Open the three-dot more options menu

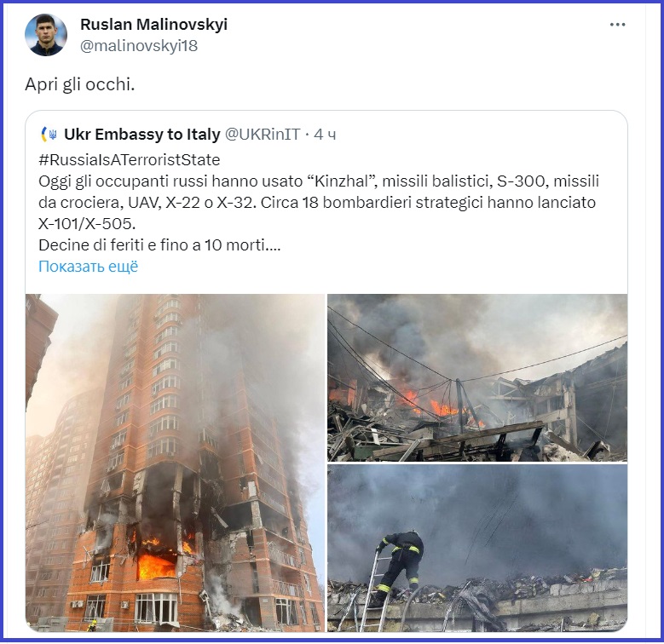point(617,25)
